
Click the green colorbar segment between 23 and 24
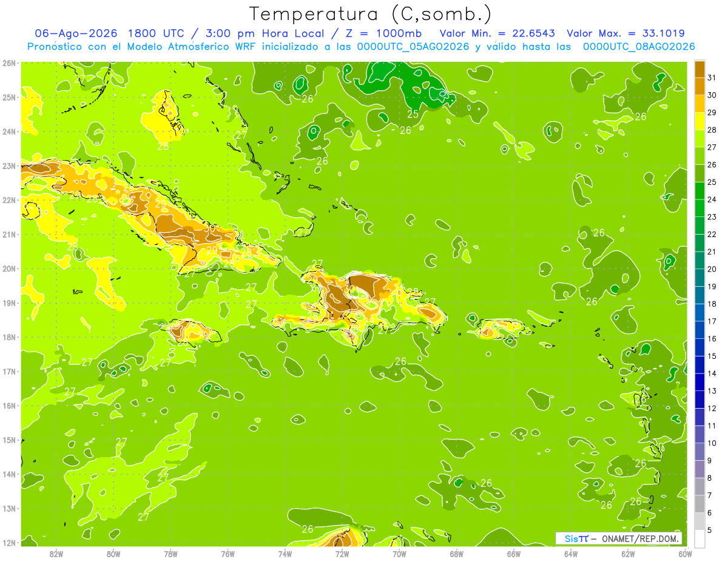(699, 208)
